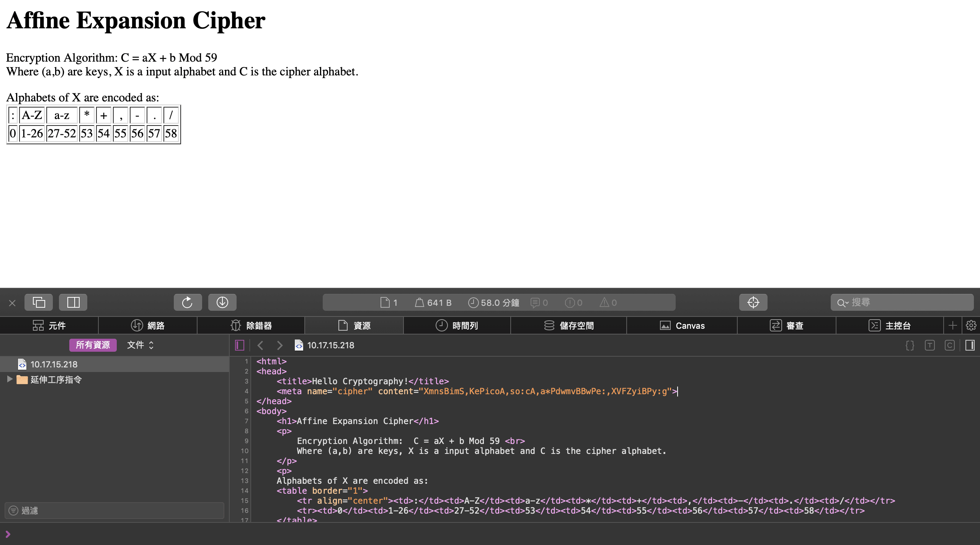
Task: Select 10.17.15.218 in the resource tree
Action: pos(54,364)
